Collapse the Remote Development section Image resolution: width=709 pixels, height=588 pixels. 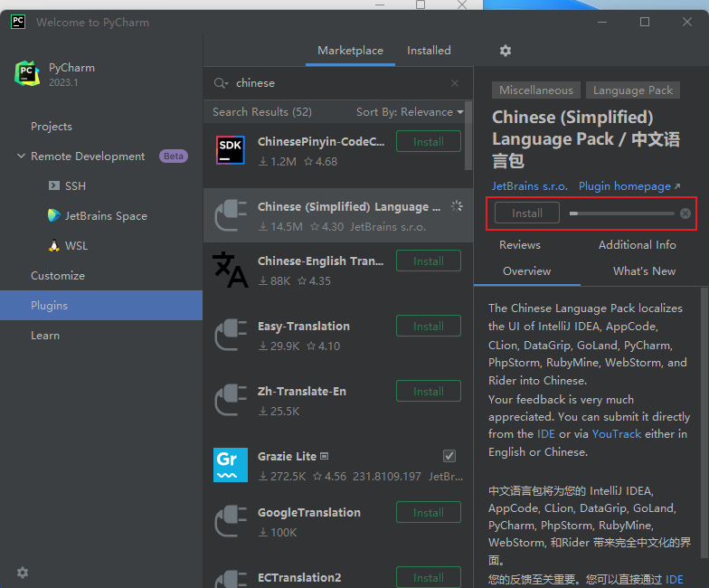click(x=21, y=156)
